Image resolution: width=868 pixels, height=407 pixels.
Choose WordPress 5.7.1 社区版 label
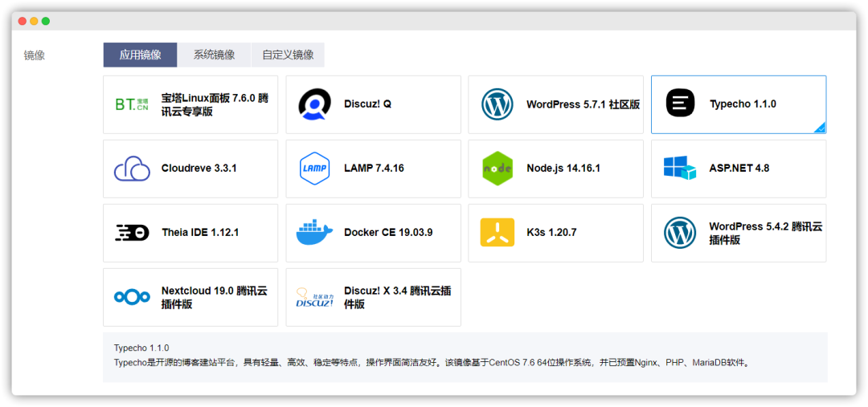583,104
